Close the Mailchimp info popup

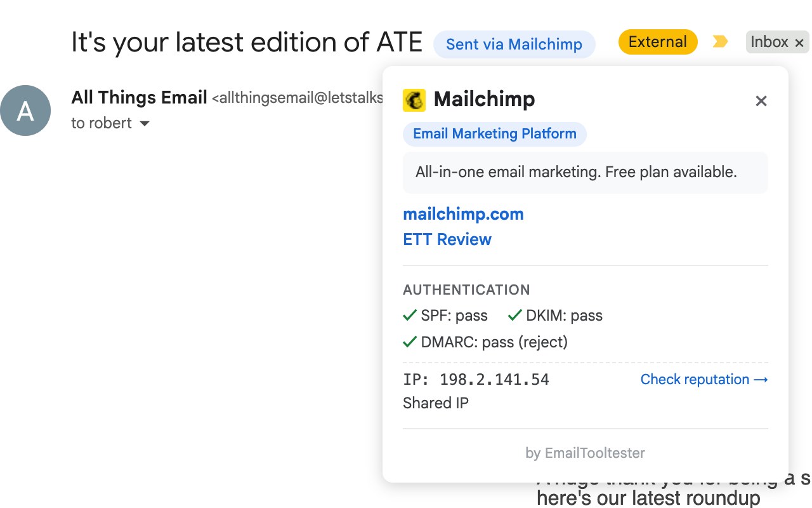[x=761, y=101]
